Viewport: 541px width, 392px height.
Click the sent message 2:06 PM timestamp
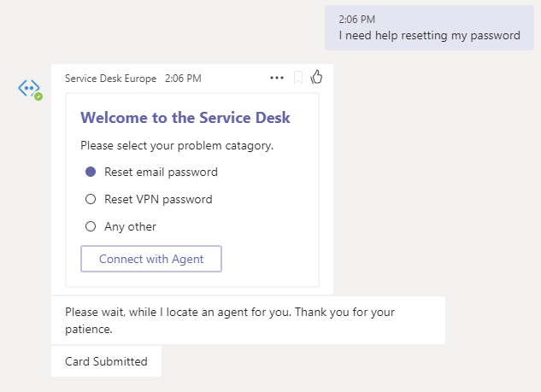pos(356,20)
